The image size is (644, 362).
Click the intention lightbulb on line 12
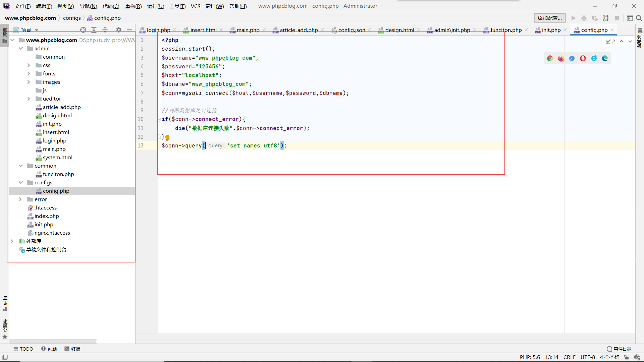pos(167,137)
